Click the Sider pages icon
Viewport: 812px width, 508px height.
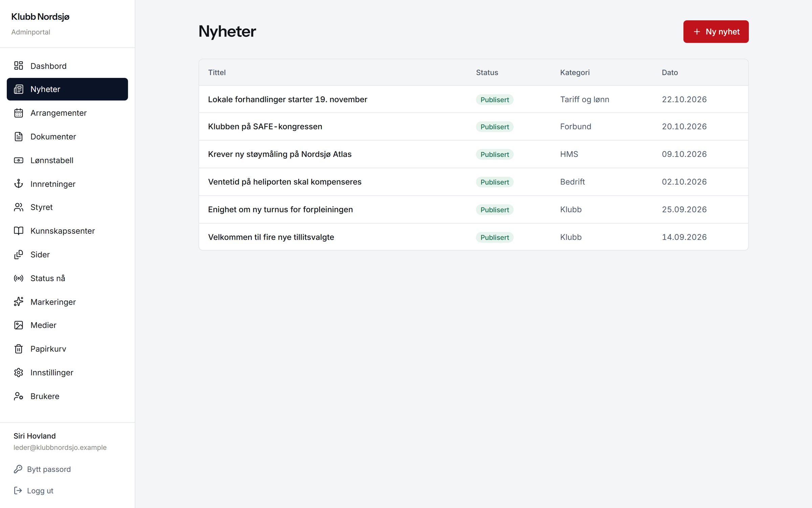19,254
